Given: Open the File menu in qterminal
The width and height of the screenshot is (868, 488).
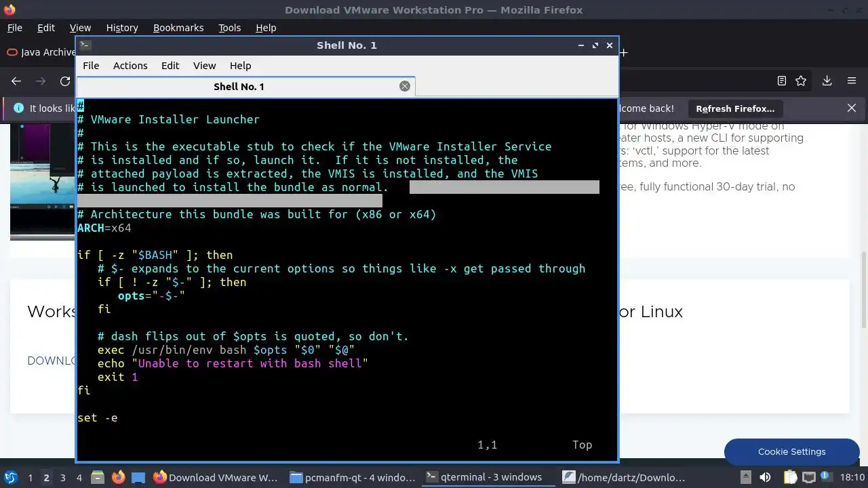Looking at the screenshot, I should pos(91,66).
